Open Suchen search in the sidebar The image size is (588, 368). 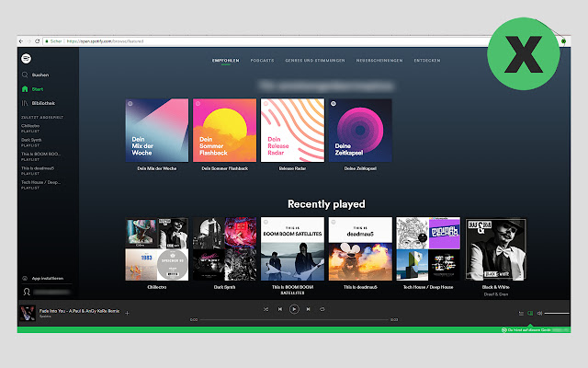[35, 75]
